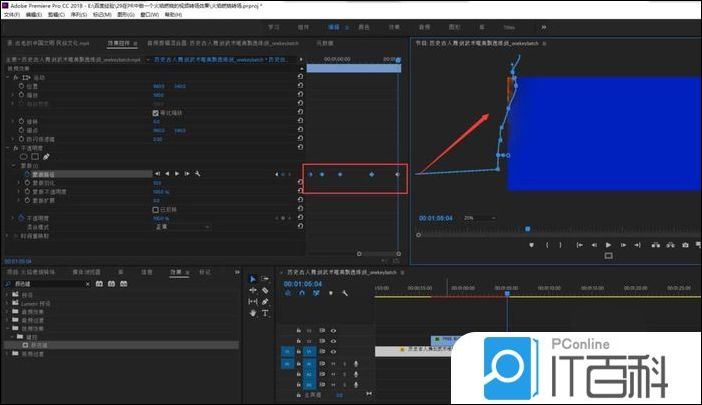702x405 pixels.
Task: Toggle eye visibility of top video track
Action: tap(333, 330)
